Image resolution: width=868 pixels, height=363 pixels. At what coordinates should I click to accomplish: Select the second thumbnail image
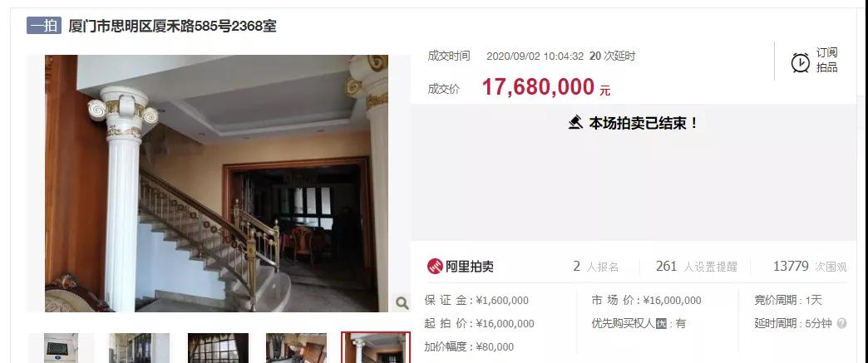tap(139, 347)
